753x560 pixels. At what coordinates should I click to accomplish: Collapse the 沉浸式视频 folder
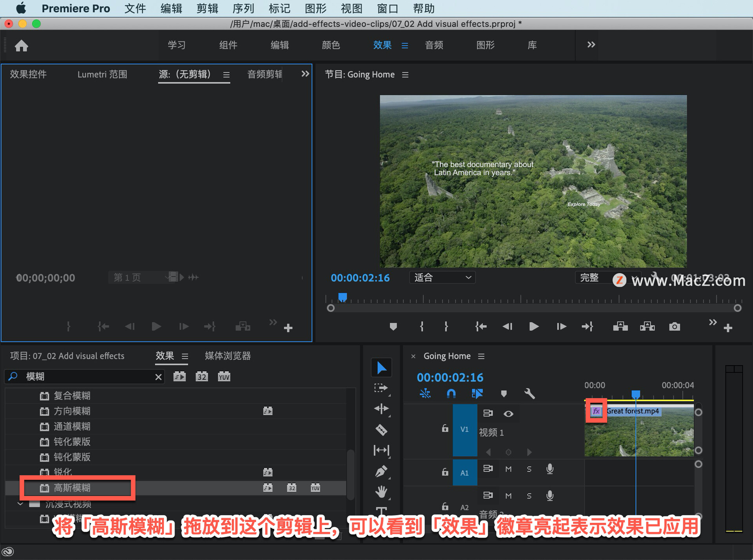tap(20, 504)
